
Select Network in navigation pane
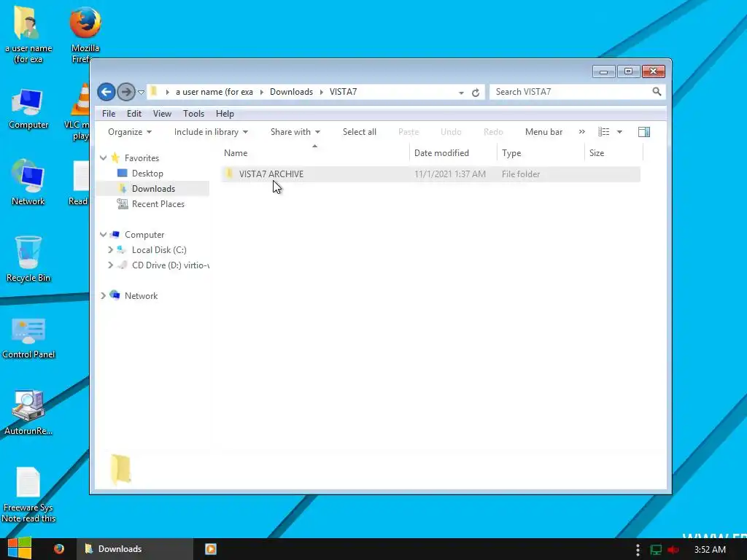click(141, 296)
